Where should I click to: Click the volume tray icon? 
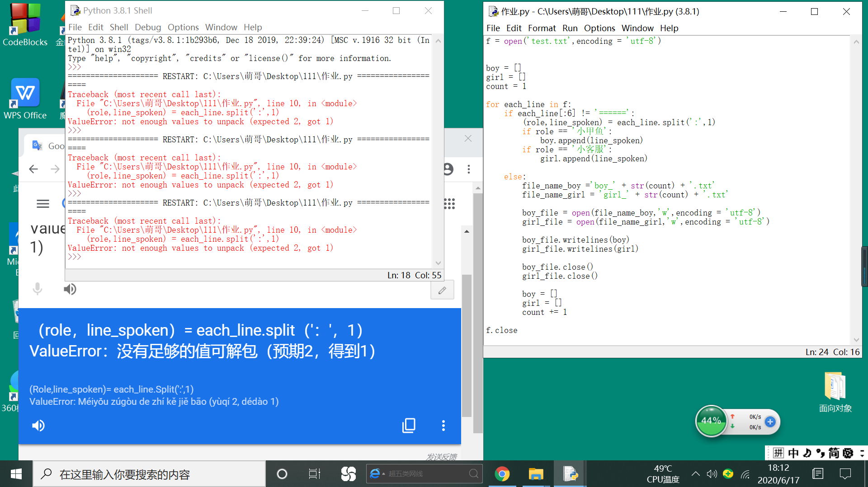tap(712, 474)
